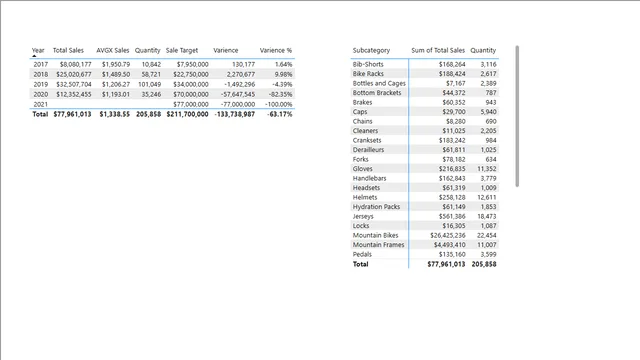Click the $211,700,000 total sale target
Viewport: 640px width, 360px height.
coord(187,114)
